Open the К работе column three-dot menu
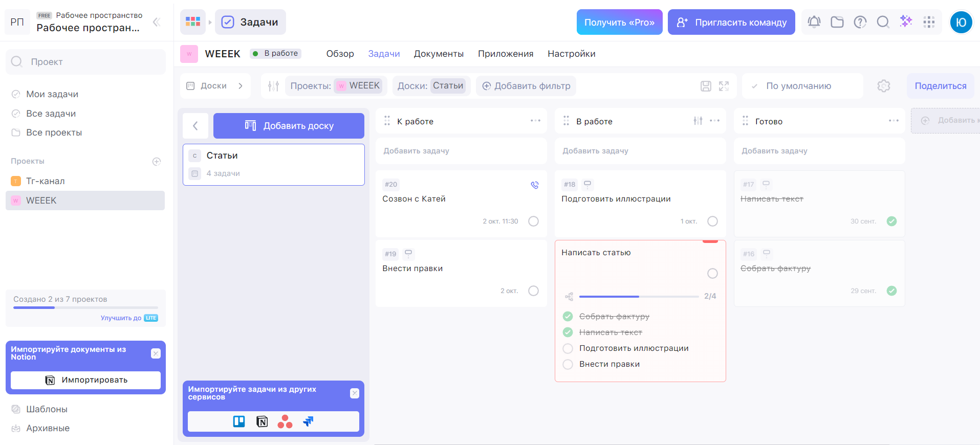Viewport: 980px width, 445px height. (x=535, y=121)
